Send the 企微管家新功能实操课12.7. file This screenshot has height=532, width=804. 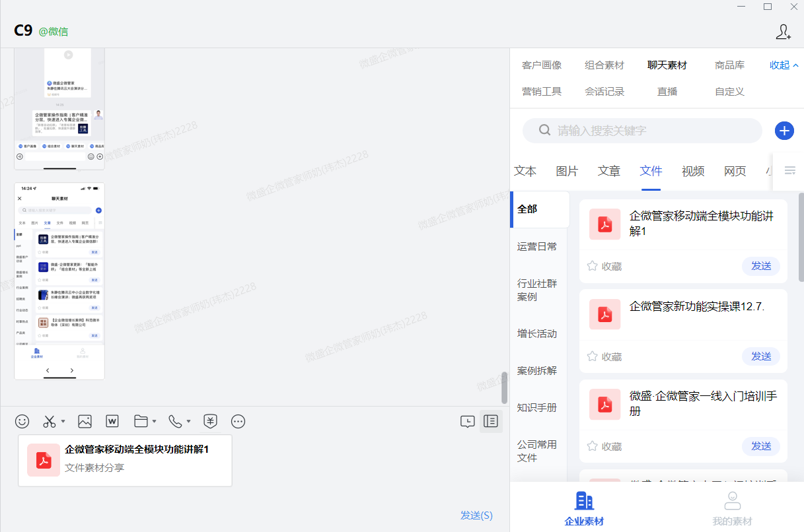pyautogui.click(x=761, y=356)
